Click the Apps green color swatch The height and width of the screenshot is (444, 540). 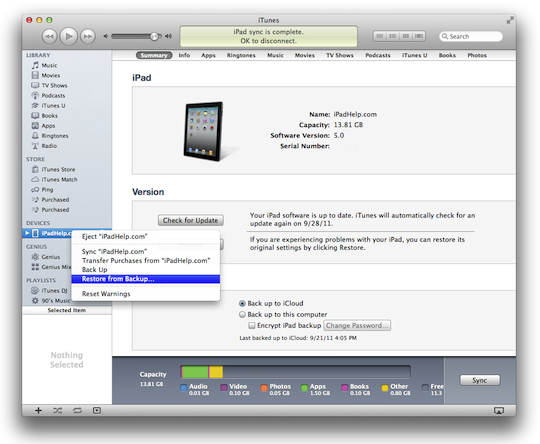pyautogui.click(x=304, y=388)
